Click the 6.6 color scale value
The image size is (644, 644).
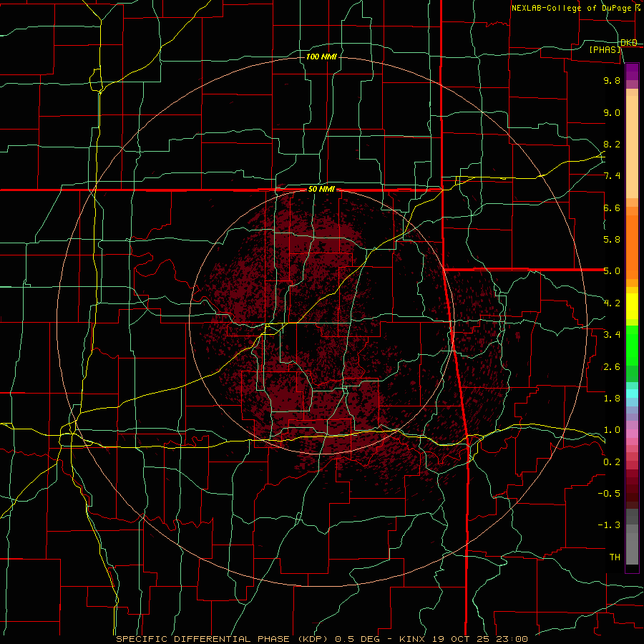(x=612, y=208)
